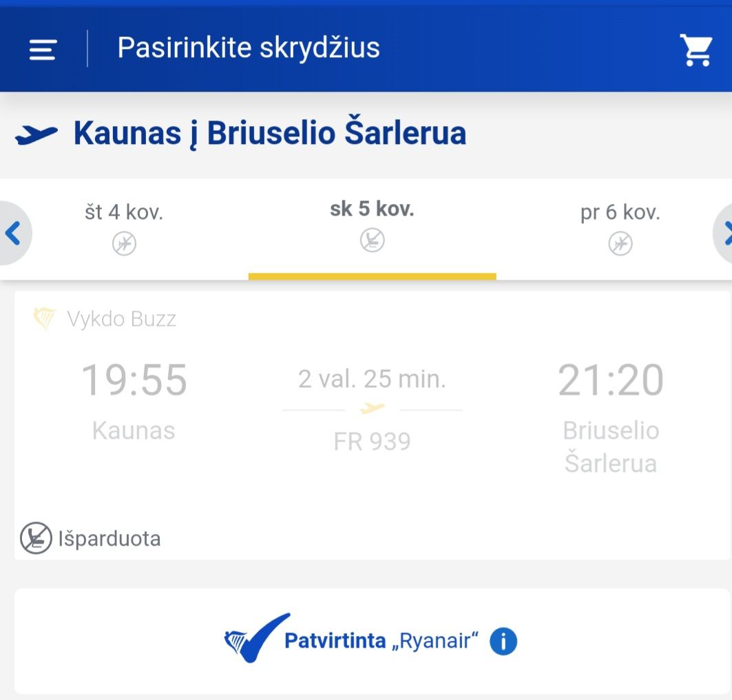Open the shopping cart
Viewport: 732px width, 700px height.
696,50
